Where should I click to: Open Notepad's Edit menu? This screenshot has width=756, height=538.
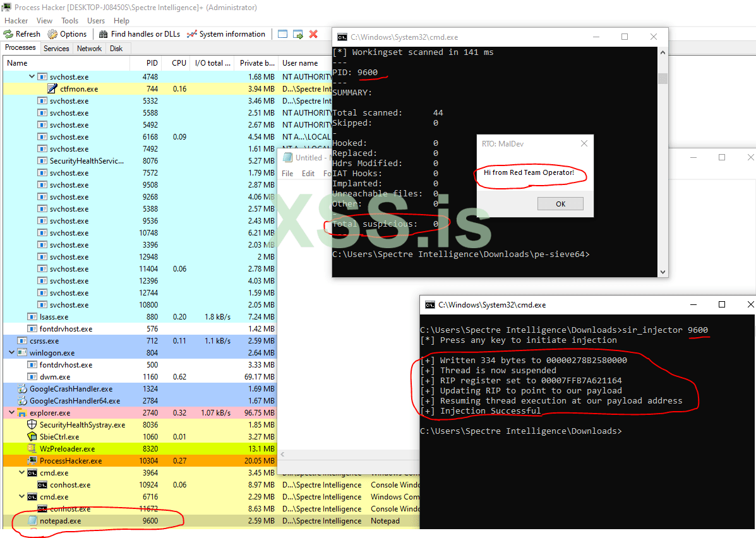308,174
